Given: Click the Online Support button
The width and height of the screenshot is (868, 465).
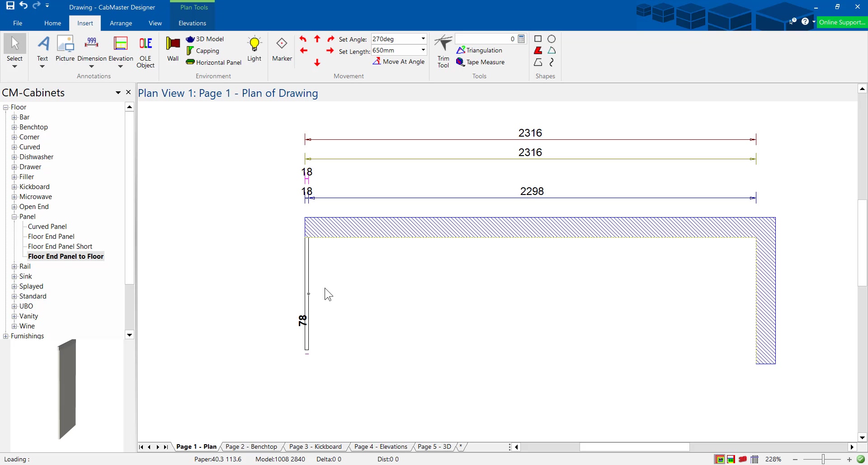Looking at the screenshot, I should coord(842,22).
